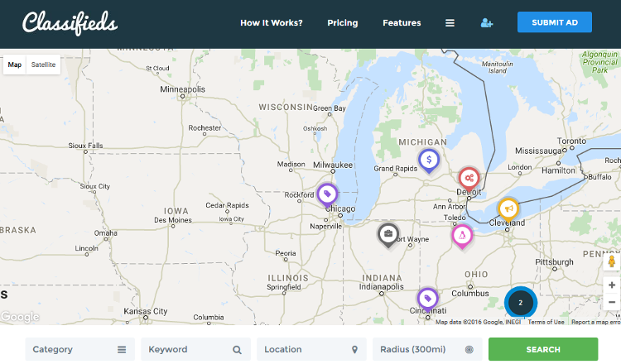The image size is (621, 364).
Task: Expand the Category dropdown
Action: click(79, 349)
